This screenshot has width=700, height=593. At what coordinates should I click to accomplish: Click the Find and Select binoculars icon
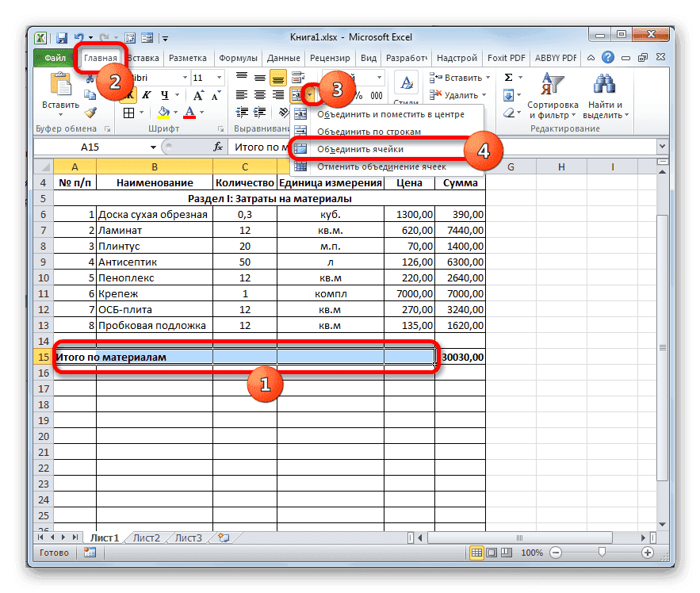603,82
